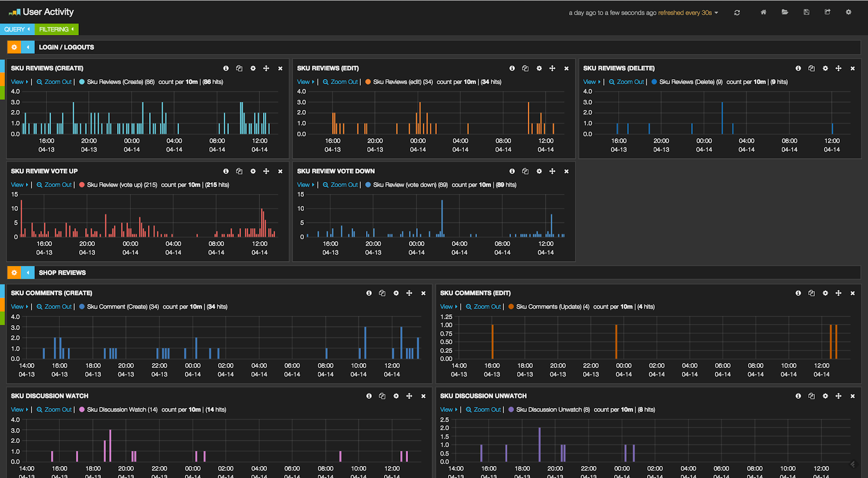Zoom Out the SKU REVIEWS (CREATE) chart
This screenshot has height=478, width=868.
coord(54,82)
